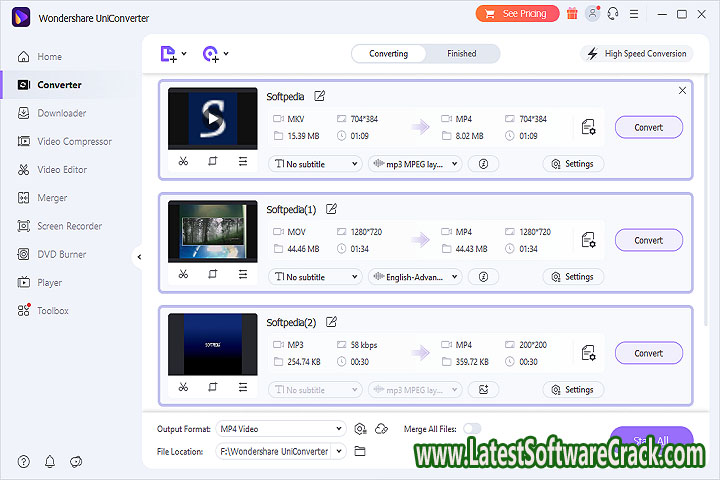
Task: Show media info for Softpedia
Action: pos(483,164)
